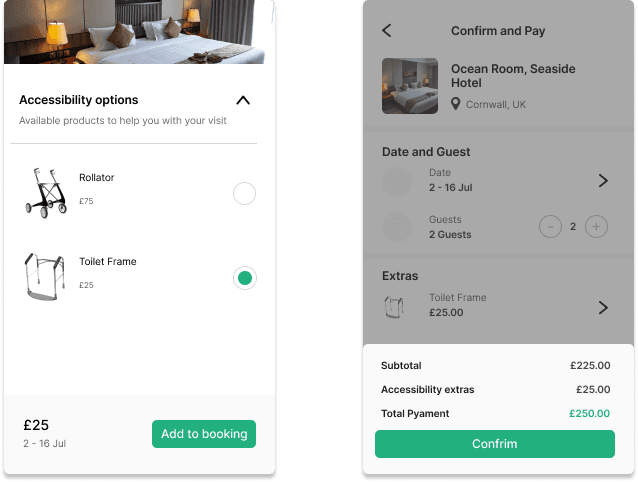Click the hotel bedroom photo at top
638x482 pixels.
pos(139,32)
